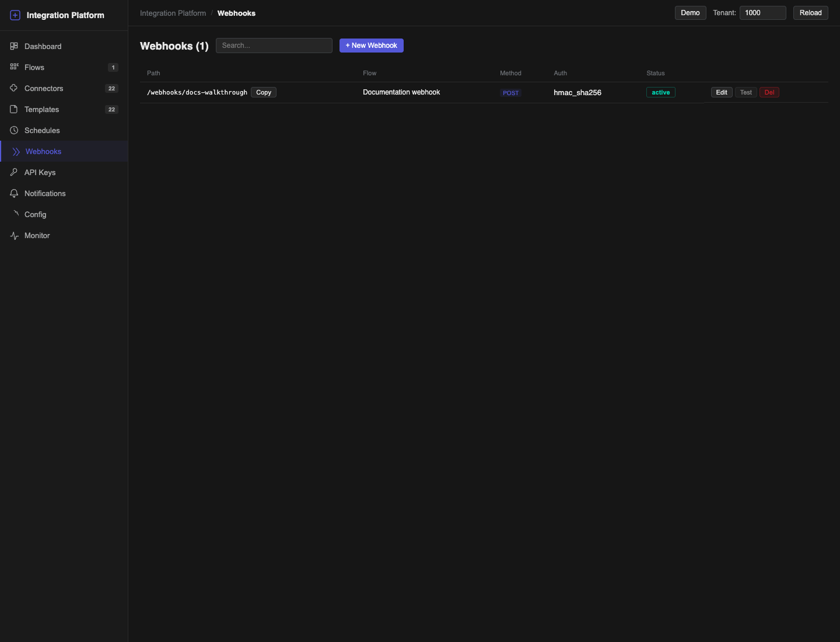Open the Connectors section
The height and width of the screenshot is (642, 840).
[64, 88]
